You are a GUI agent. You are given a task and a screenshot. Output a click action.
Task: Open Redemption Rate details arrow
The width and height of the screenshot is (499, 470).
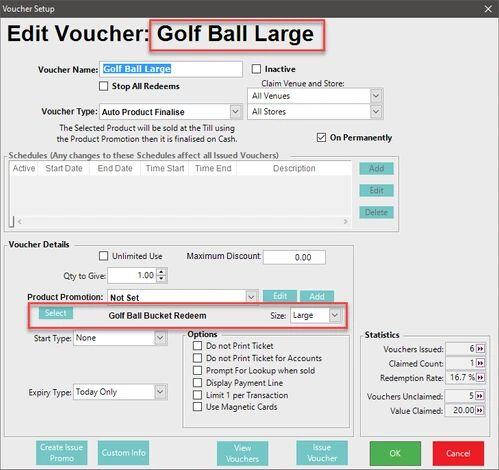480,378
